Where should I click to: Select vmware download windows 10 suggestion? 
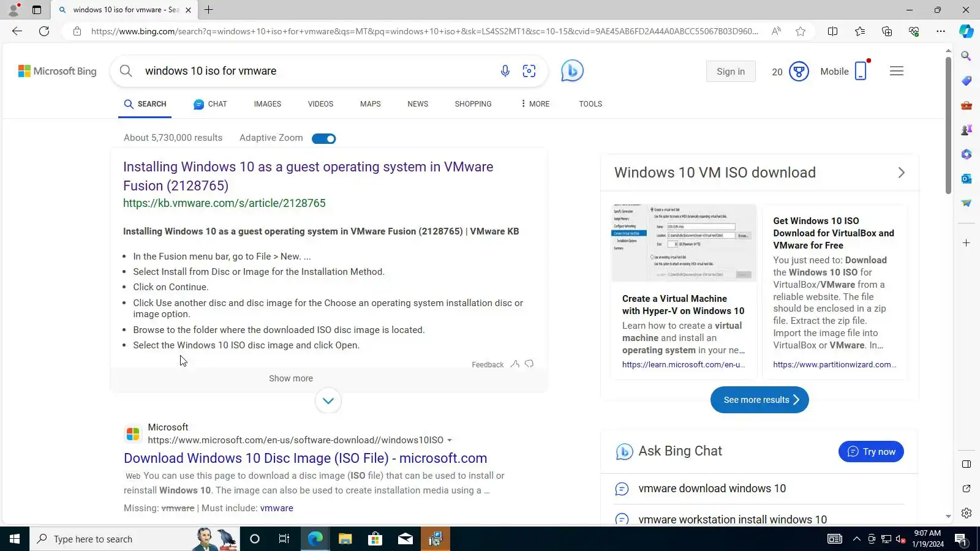coord(712,489)
